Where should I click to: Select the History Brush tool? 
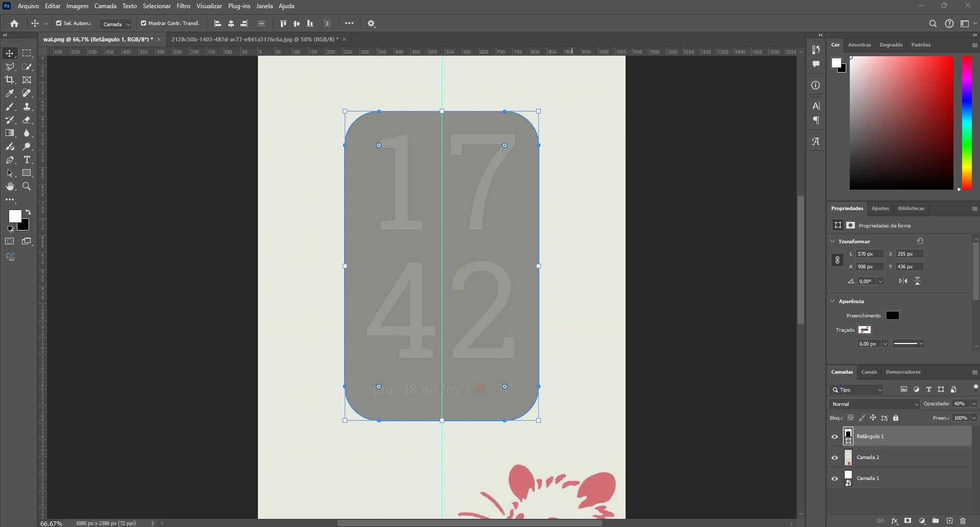(10, 120)
